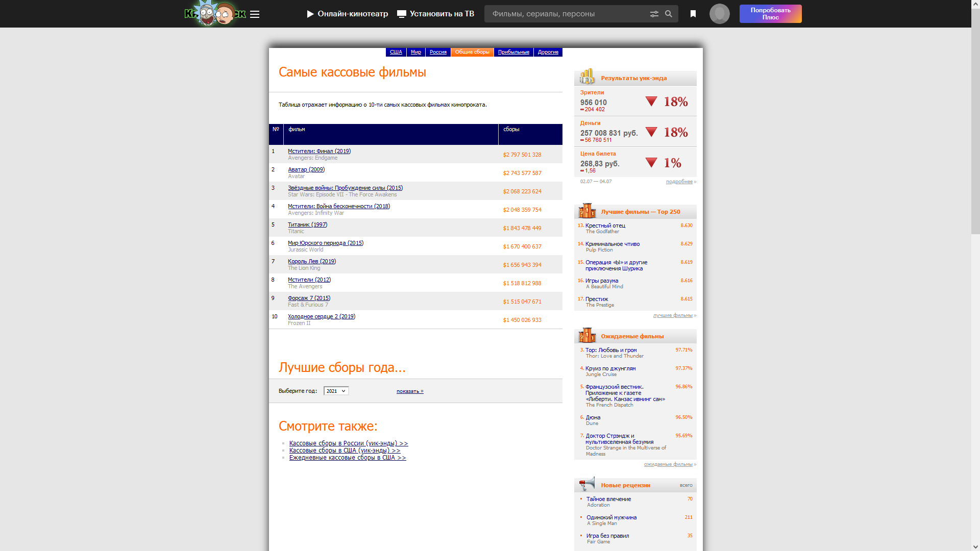Click the Top 250 podium icon

(x=587, y=210)
